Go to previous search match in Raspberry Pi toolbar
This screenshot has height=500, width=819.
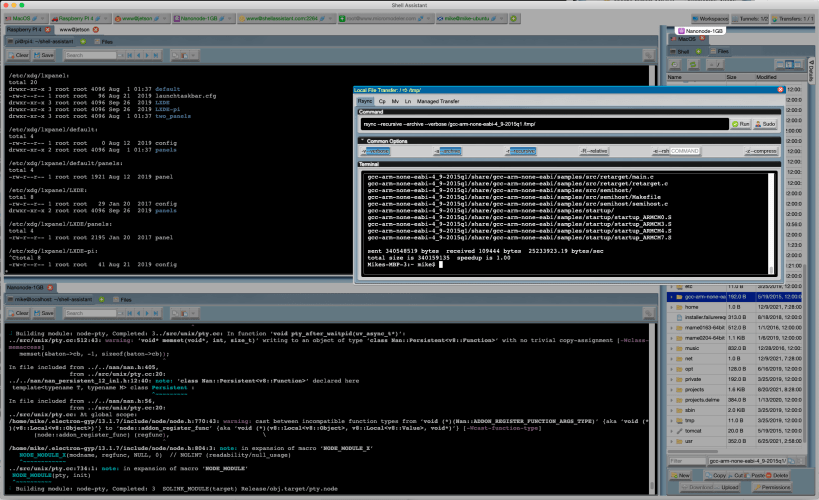coord(138,55)
